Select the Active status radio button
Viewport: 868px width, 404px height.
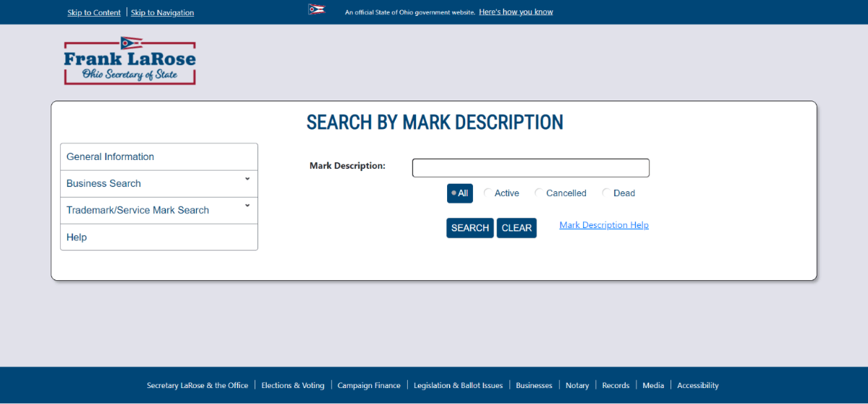(488, 193)
